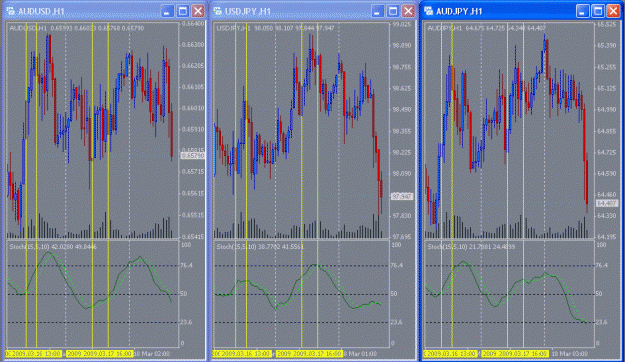Click 0.66300 on the AUDUSD price scale
This screenshot has height=362, width=625.
tap(193, 45)
